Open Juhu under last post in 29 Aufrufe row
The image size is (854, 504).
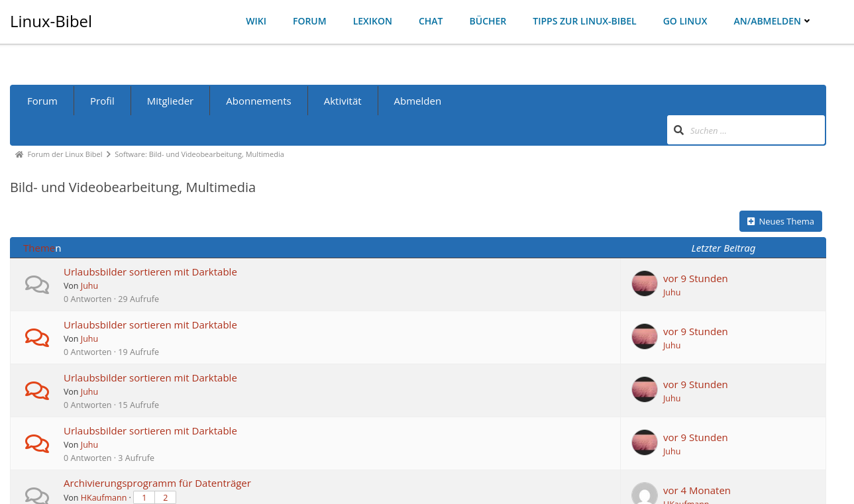click(x=672, y=292)
